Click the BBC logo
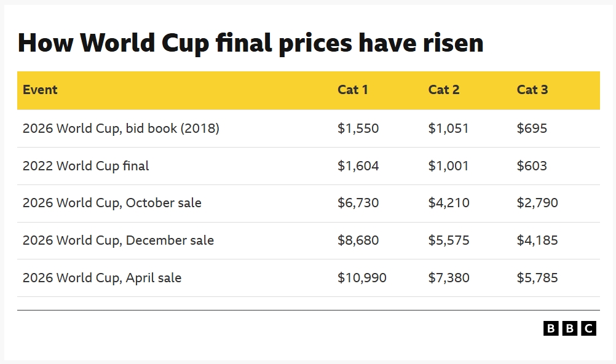 pyautogui.click(x=570, y=328)
